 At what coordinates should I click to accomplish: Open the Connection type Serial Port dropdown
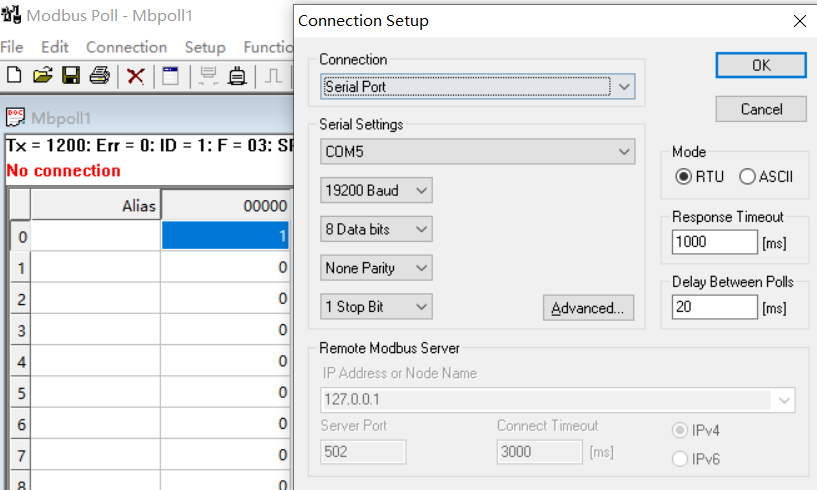(478, 87)
